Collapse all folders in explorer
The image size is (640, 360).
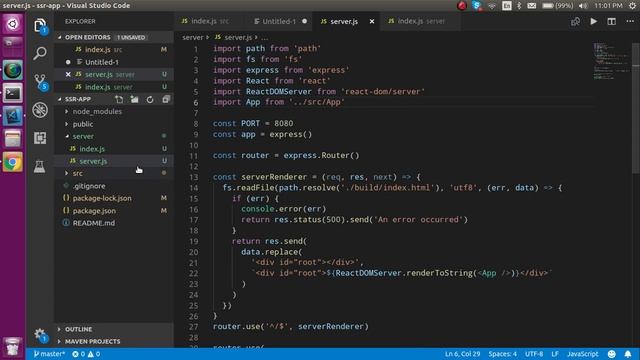tap(166, 99)
